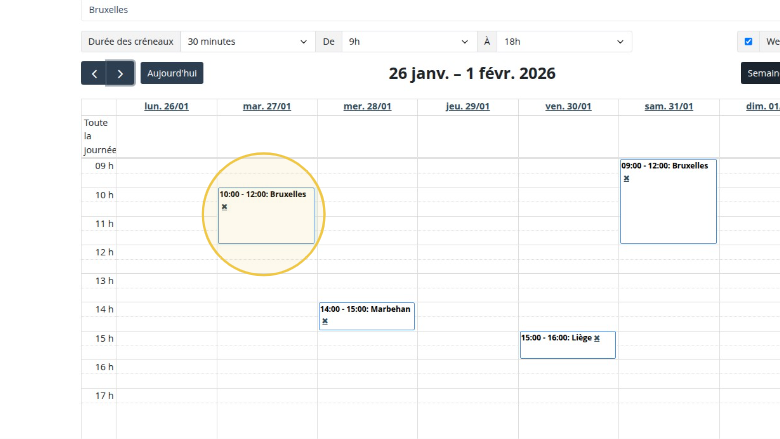Toggle the weekend checkbox
780x439 pixels.
tap(748, 42)
